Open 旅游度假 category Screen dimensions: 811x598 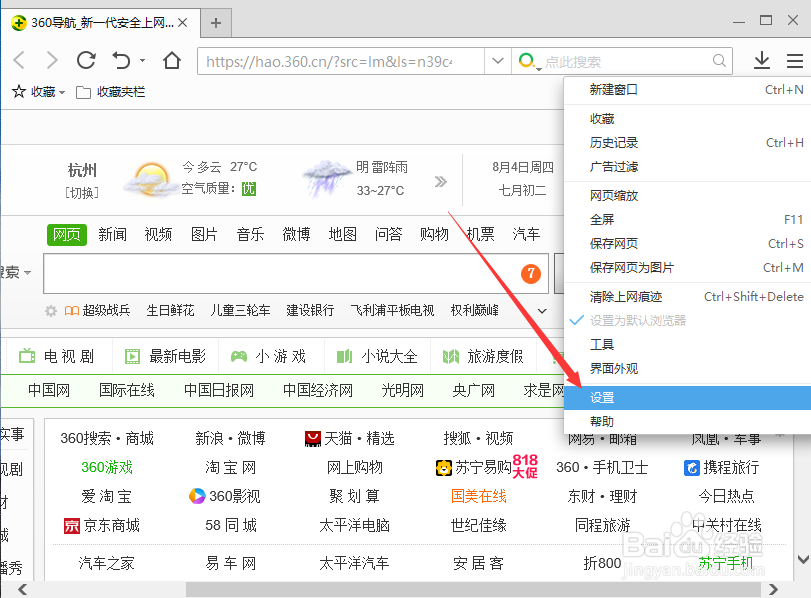click(x=483, y=356)
